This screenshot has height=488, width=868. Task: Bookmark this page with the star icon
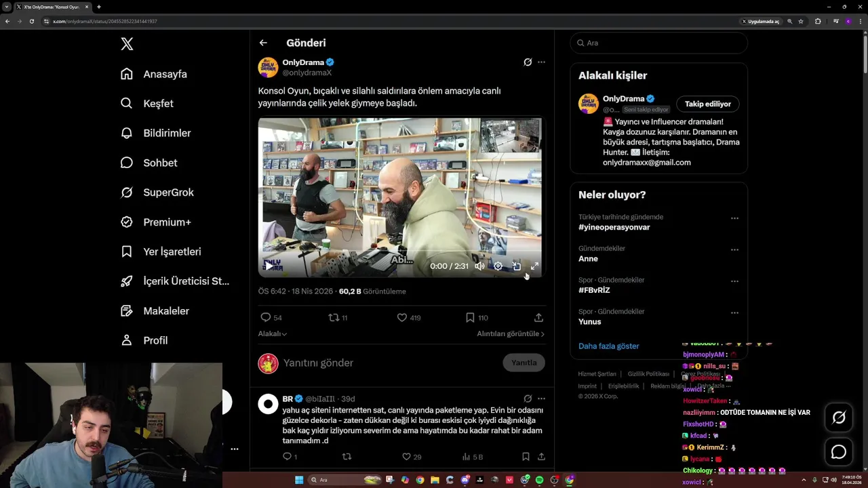[x=801, y=21]
